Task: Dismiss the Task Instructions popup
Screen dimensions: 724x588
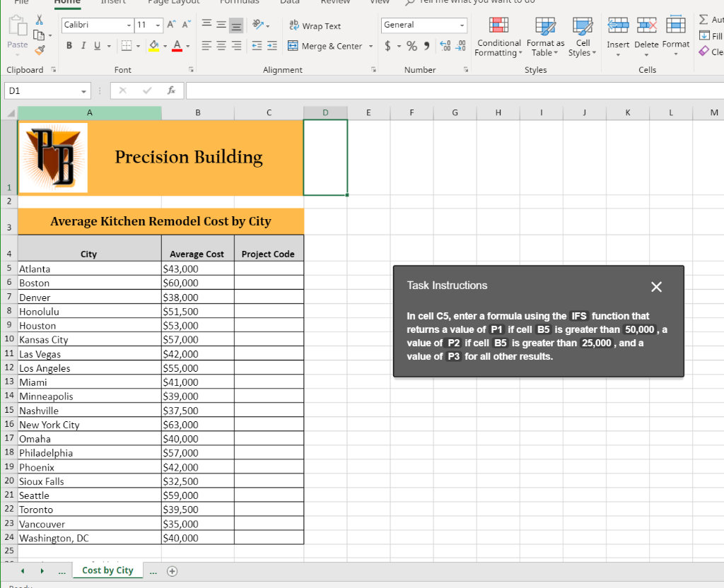Action: pos(656,287)
